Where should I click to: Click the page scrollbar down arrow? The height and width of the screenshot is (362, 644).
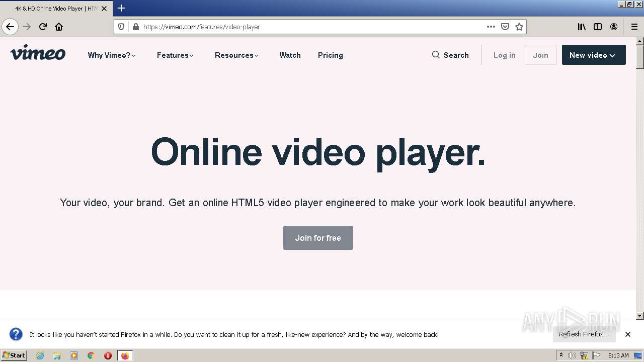click(640, 316)
